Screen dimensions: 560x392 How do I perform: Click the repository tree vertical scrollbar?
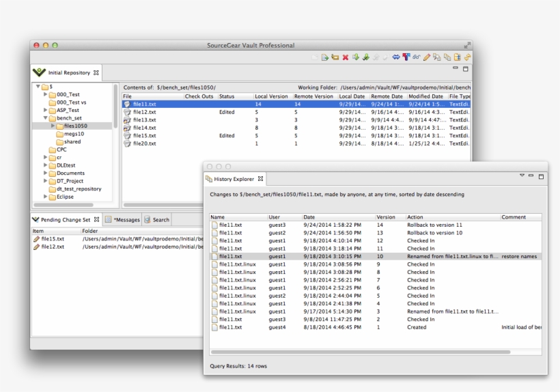[115, 106]
